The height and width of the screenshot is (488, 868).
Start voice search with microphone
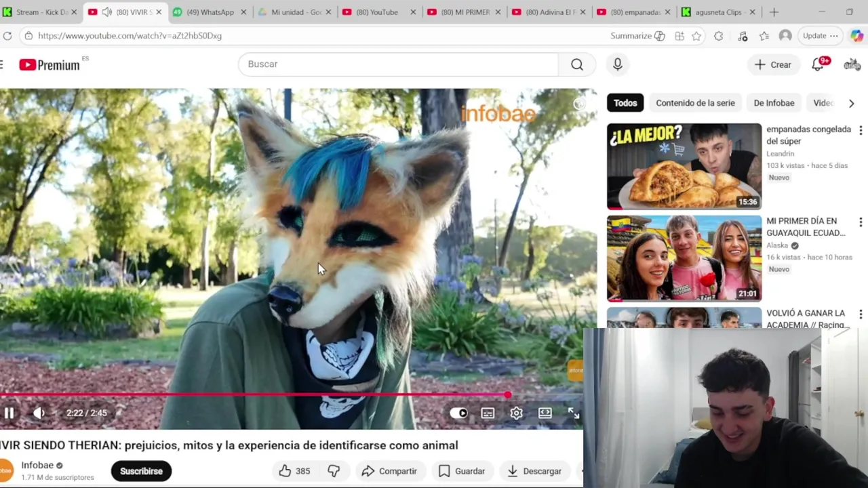coord(617,64)
